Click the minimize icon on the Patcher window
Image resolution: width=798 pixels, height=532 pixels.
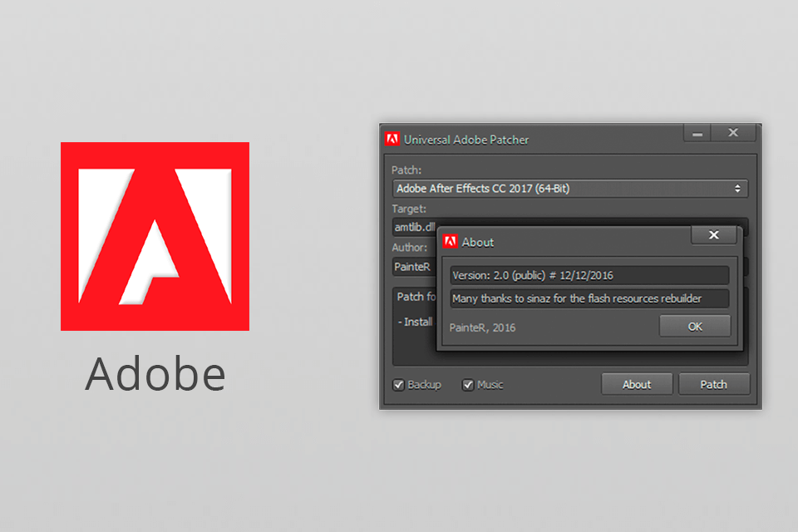click(697, 133)
